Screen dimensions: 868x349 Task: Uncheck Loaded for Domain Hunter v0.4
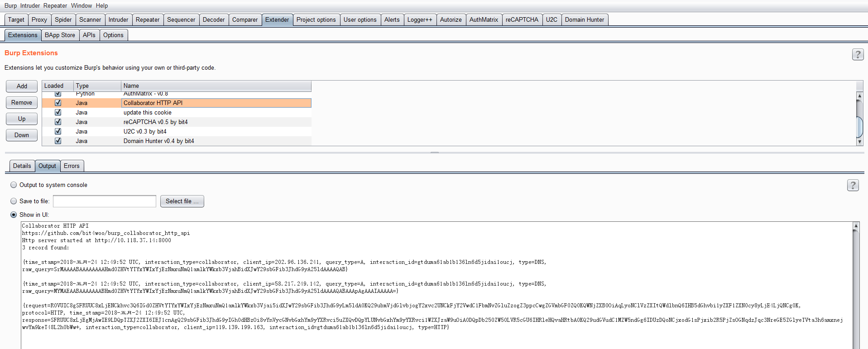point(58,141)
